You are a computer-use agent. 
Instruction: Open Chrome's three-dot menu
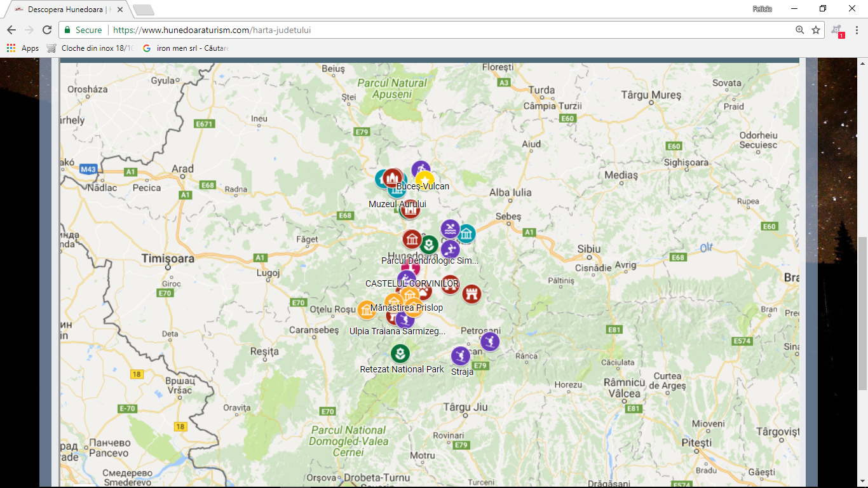coord(856,30)
